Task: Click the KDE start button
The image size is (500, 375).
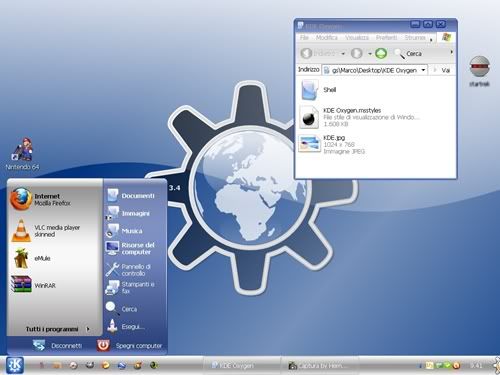Action: click(15, 365)
